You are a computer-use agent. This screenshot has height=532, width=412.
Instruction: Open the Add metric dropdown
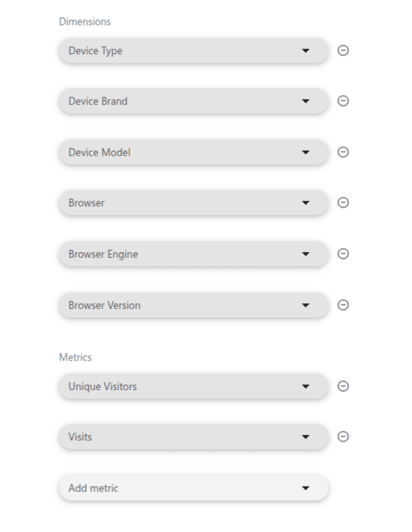coord(193,488)
